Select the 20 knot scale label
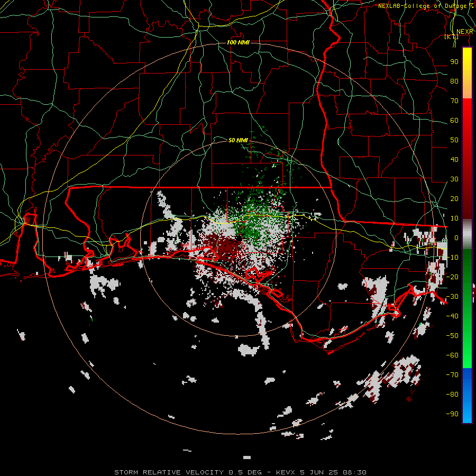Viewport: 476px width, 476px height. pyautogui.click(x=454, y=198)
